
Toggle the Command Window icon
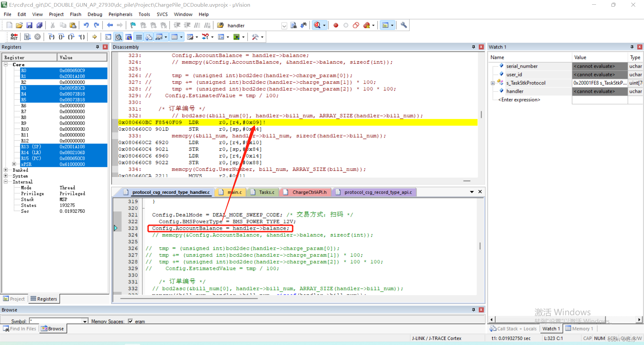pyautogui.click(x=108, y=37)
